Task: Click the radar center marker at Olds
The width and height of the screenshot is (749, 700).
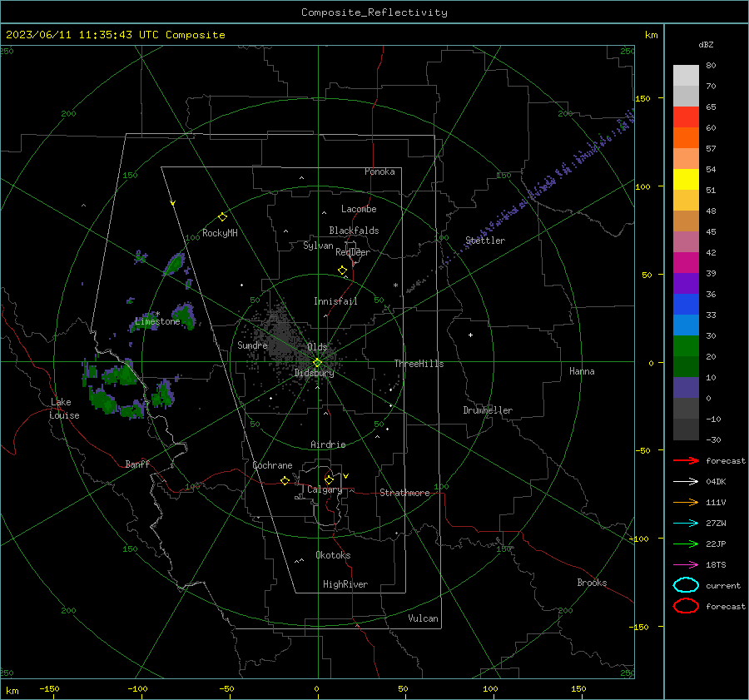Action: pyautogui.click(x=318, y=363)
